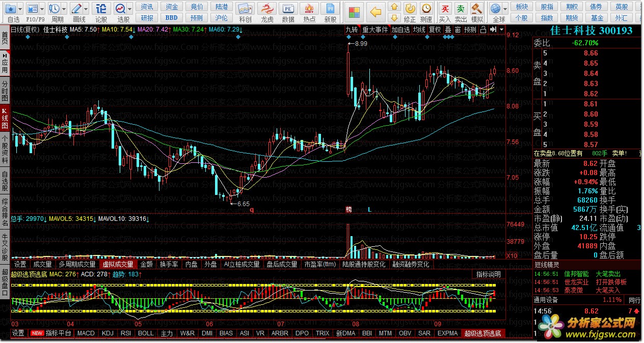Toggle 叠 overlay mode

(x=448, y=30)
